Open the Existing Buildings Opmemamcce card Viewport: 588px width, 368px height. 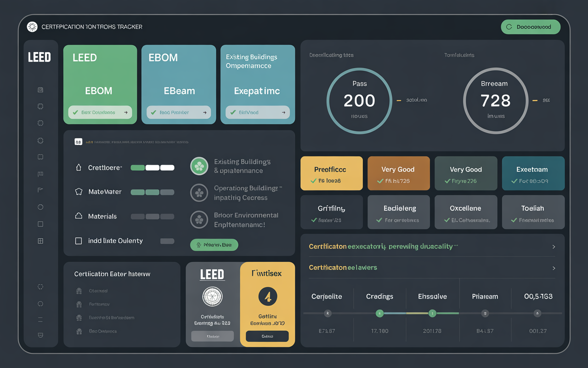point(258,85)
